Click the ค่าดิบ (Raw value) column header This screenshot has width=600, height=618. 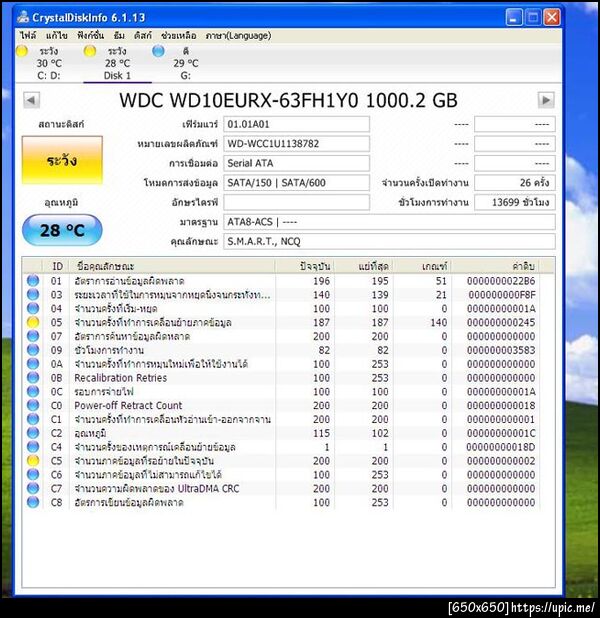[495, 266]
